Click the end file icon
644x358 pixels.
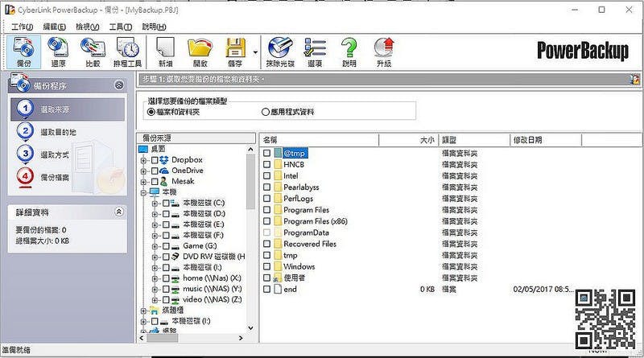click(278, 289)
